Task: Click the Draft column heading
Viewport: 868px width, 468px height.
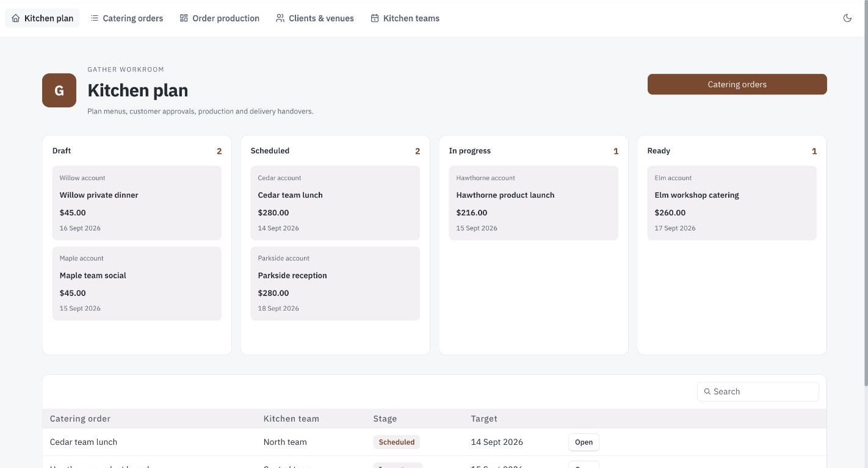Action: click(x=62, y=151)
